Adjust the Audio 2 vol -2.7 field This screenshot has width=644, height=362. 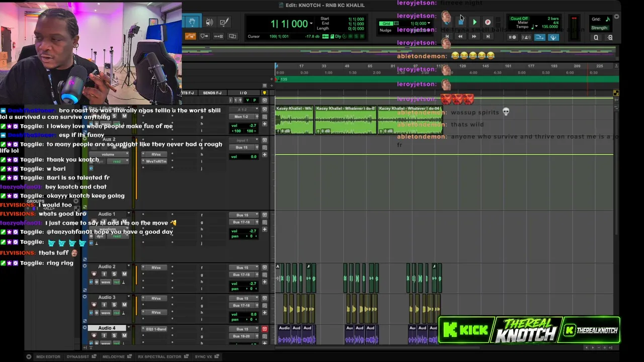245,283
